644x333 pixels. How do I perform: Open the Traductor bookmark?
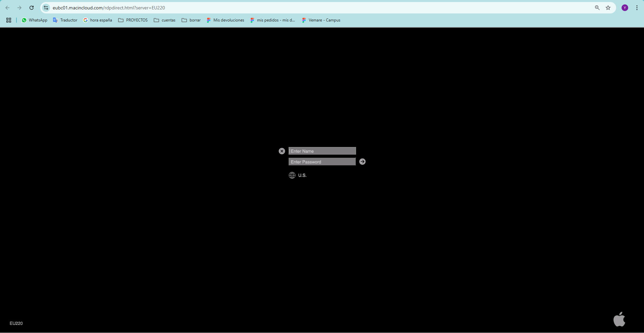(65, 20)
